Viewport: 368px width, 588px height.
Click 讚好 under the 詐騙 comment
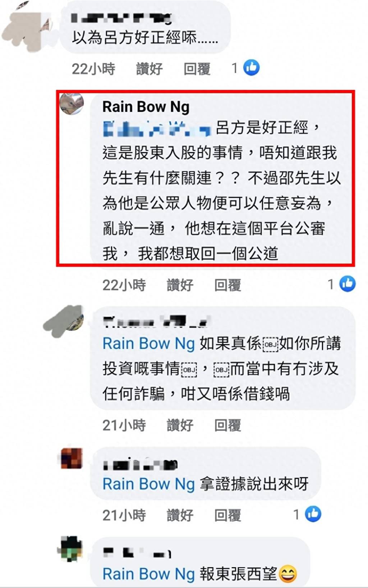point(180,425)
